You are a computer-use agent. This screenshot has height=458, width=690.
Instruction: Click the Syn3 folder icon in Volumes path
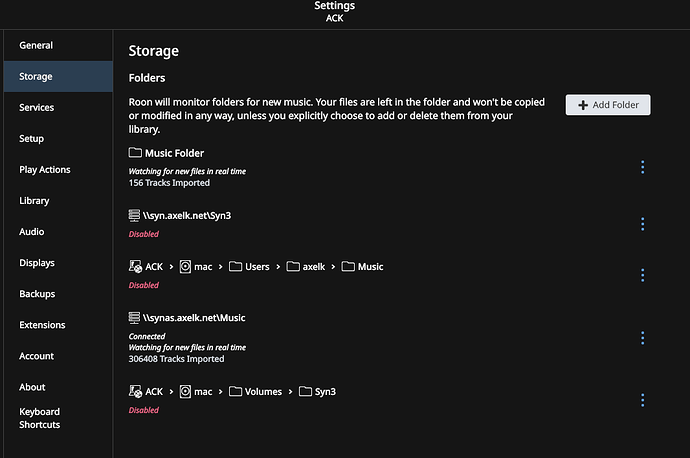pyautogui.click(x=305, y=391)
